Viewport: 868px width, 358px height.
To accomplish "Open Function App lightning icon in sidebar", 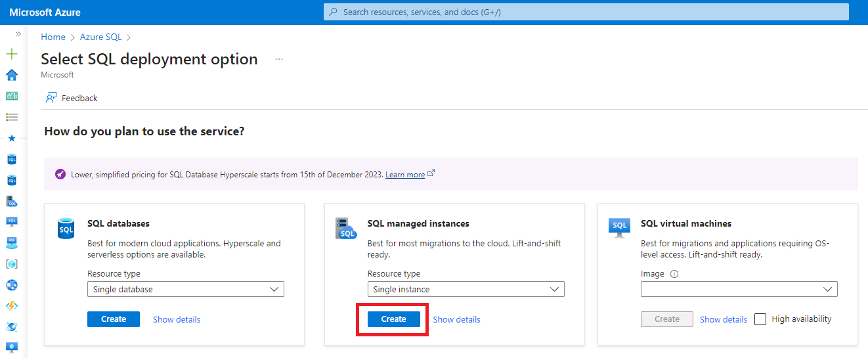I will click(x=12, y=305).
